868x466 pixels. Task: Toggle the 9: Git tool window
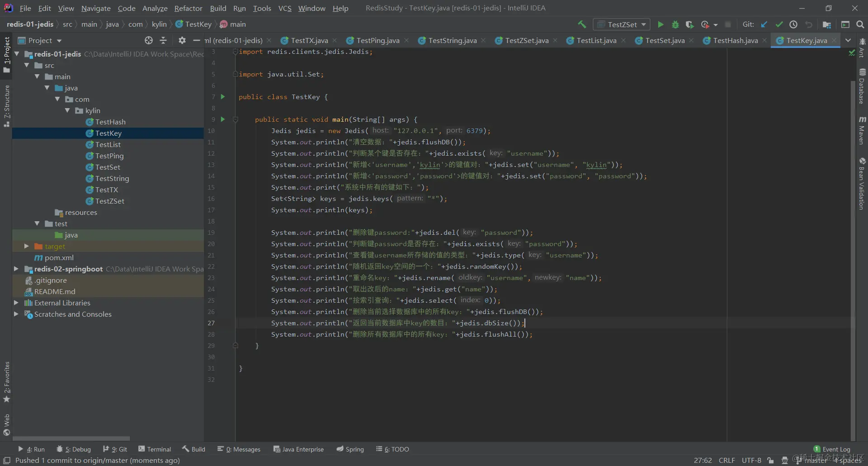point(115,449)
